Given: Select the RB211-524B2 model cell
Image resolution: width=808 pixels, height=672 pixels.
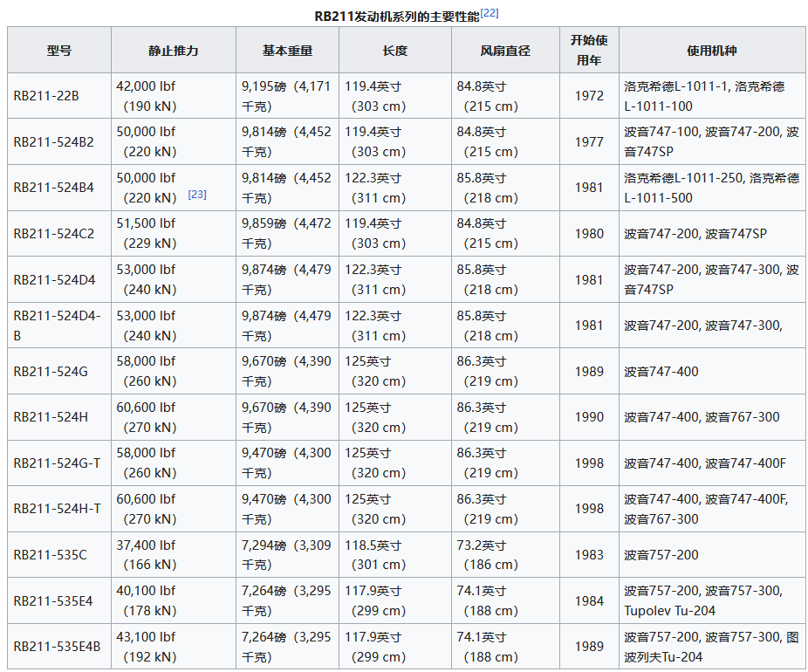Looking at the screenshot, I should pyautogui.click(x=59, y=141).
